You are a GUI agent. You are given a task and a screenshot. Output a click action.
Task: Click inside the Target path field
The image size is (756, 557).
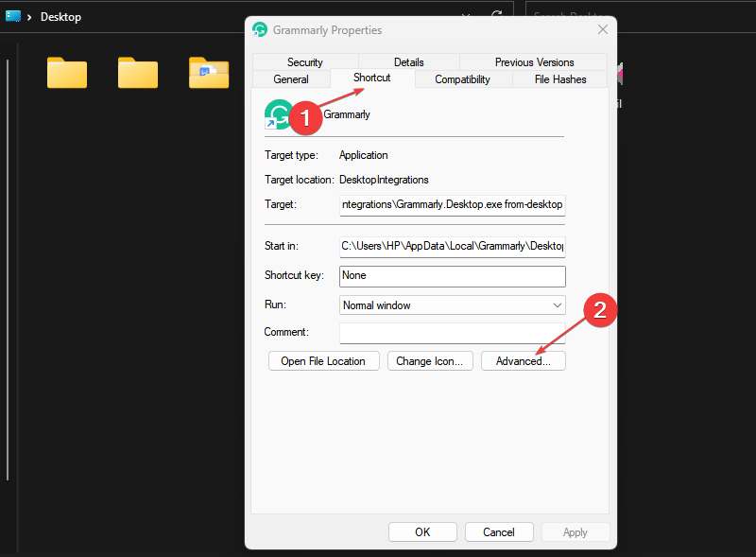click(453, 204)
